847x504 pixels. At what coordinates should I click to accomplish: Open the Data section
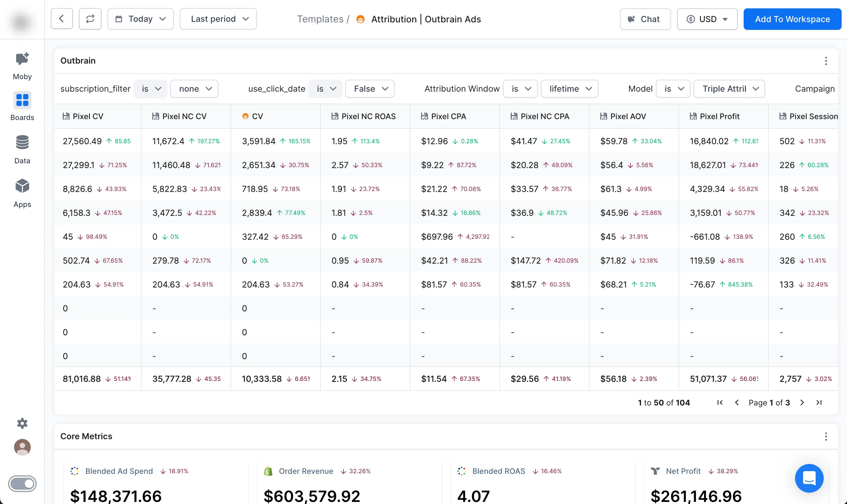click(22, 149)
